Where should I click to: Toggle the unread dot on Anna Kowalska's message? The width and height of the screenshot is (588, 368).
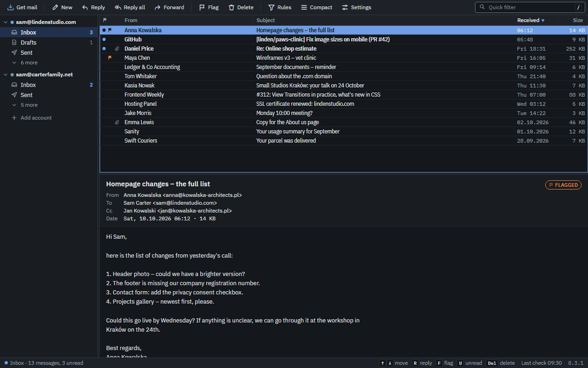click(104, 30)
